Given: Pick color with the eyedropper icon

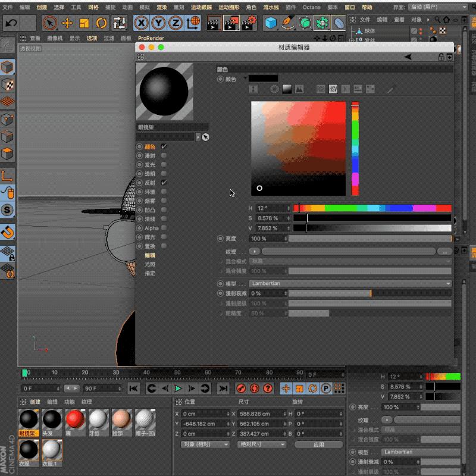Looking at the screenshot, I should pos(391,89).
